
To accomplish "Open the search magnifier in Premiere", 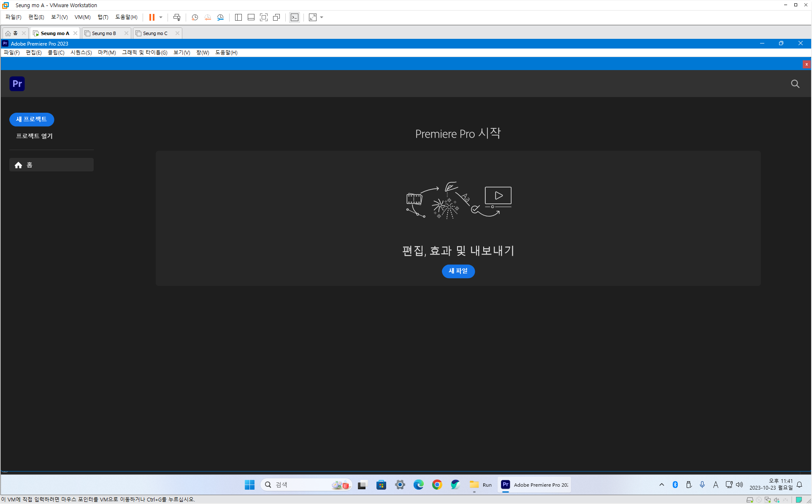I will coord(795,84).
